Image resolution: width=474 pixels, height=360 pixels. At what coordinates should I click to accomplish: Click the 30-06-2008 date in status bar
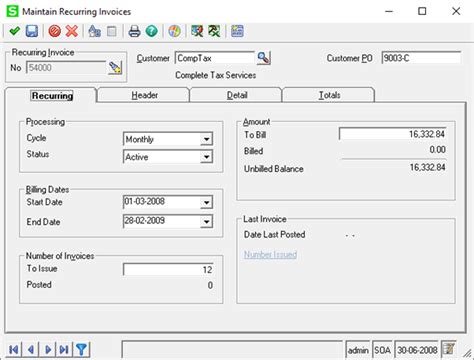[x=417, y=350]
